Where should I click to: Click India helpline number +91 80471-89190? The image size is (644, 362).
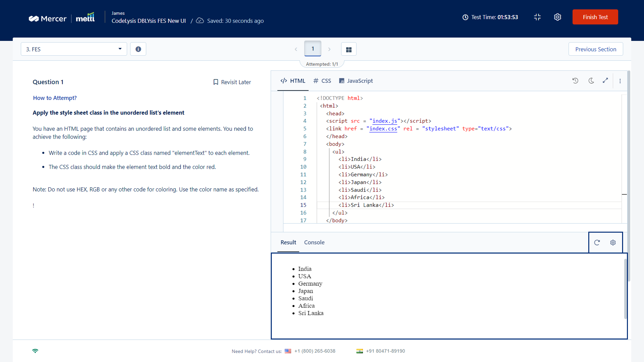coord(385,351)
